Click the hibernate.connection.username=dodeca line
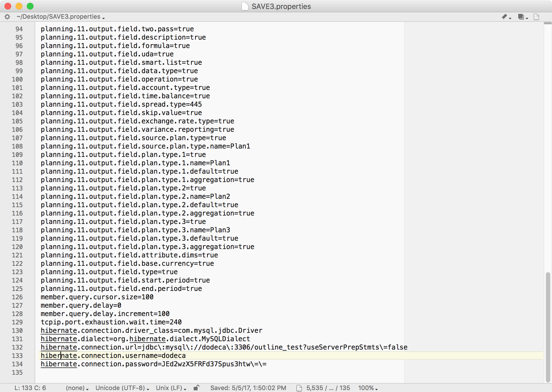Image resolution: width=552 pixels, height=392 pixels. [113, 356]
